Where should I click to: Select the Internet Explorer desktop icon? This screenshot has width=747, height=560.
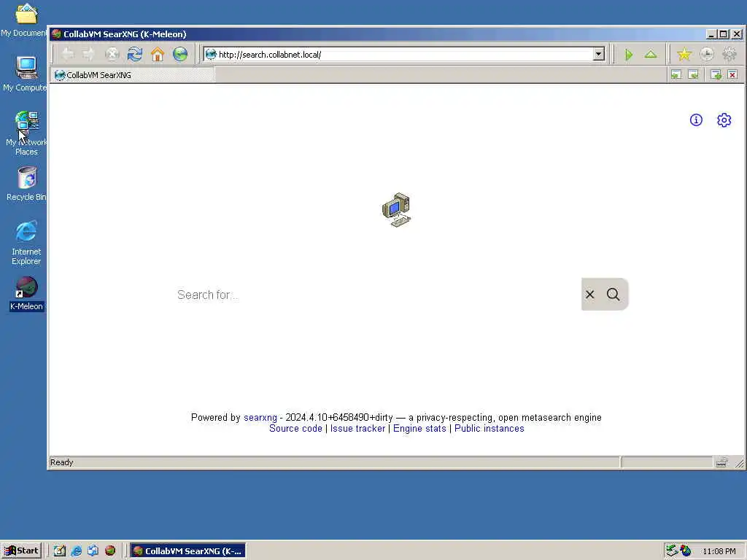[26, 243]
